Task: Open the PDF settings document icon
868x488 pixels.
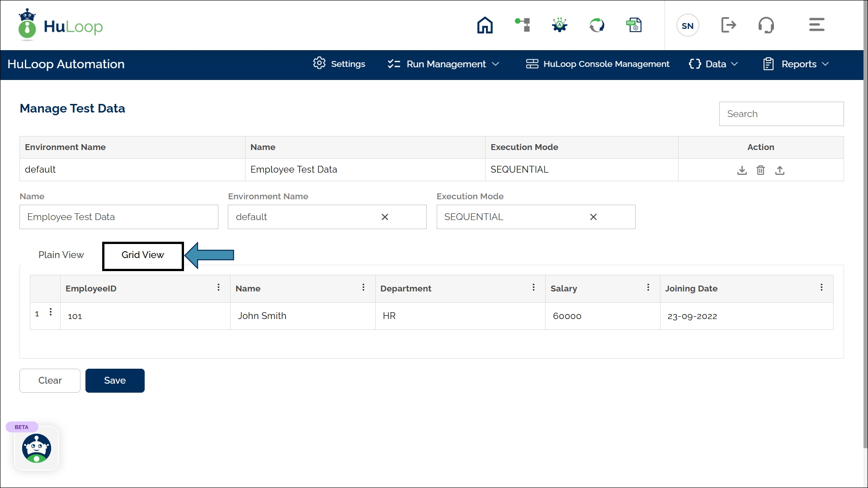Action: point(634,25)
